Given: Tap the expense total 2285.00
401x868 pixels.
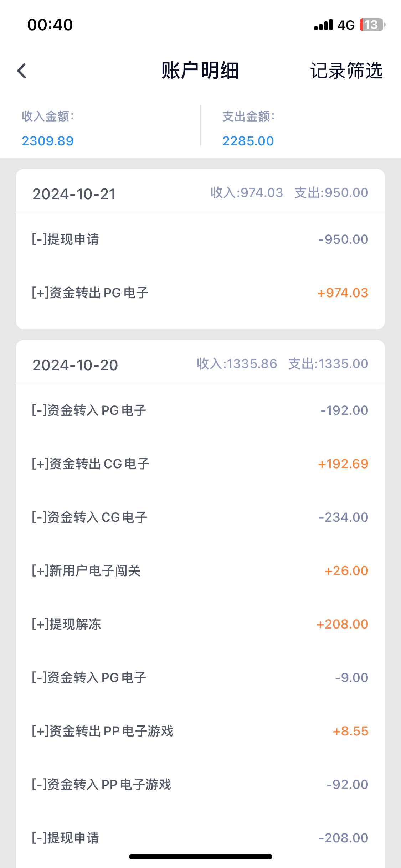Looking at the screenshot, I should (x=248, y=141).
